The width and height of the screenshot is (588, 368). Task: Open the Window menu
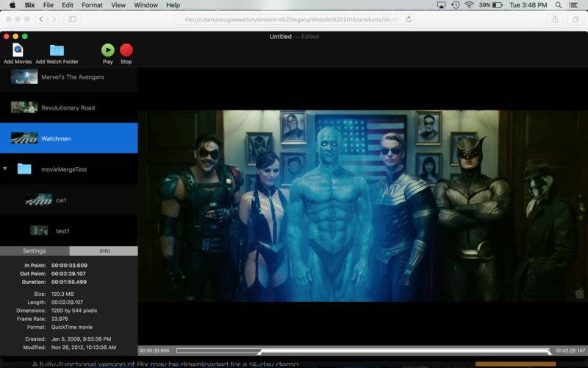pyautogui.click(x=146, y=5)
